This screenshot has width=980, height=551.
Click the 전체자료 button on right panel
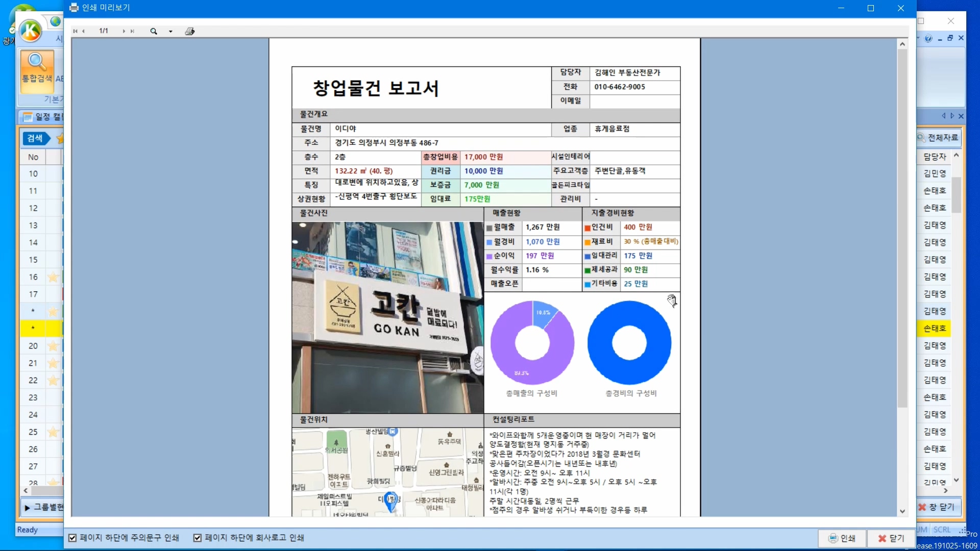pyautogui.click(x=938, y=138)
